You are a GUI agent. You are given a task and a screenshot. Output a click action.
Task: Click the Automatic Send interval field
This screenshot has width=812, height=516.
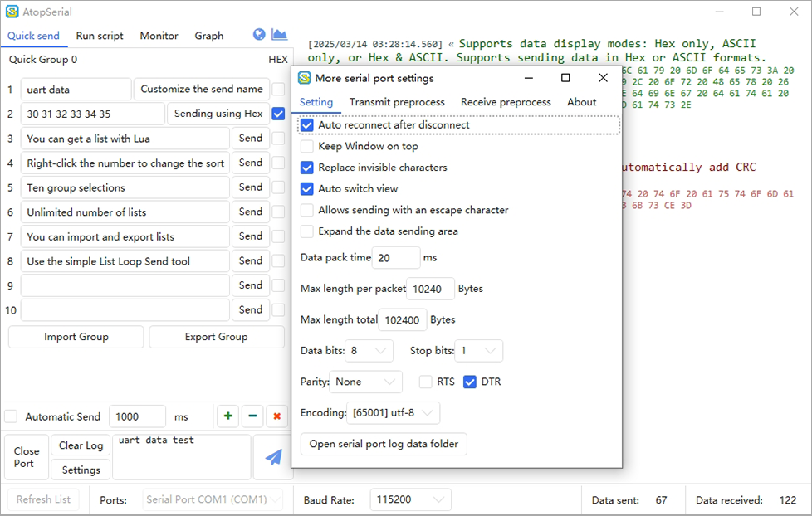point(137,416)
